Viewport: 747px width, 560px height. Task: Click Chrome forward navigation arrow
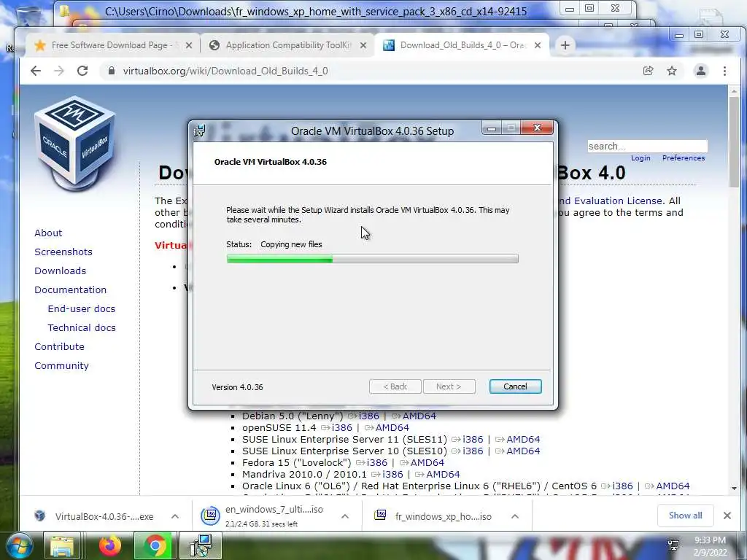point(59,71)
